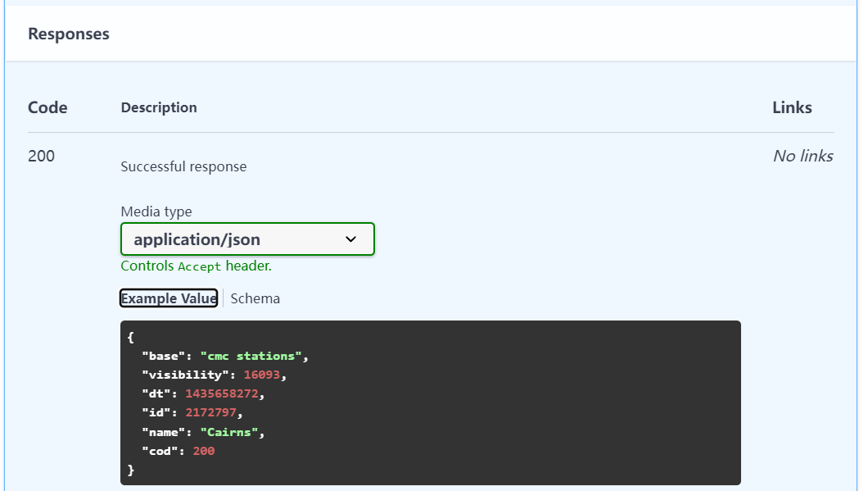The height and width of the screenshot is (491, 868).
Task: Click the "Cairns" name value
Action: tap(229, 431)
